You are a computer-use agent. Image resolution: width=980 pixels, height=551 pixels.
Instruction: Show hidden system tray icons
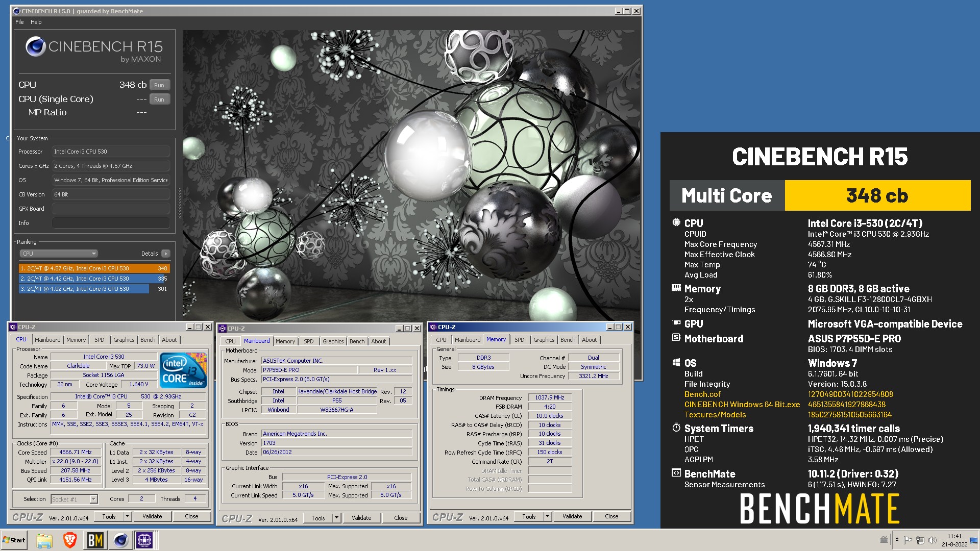897,540
